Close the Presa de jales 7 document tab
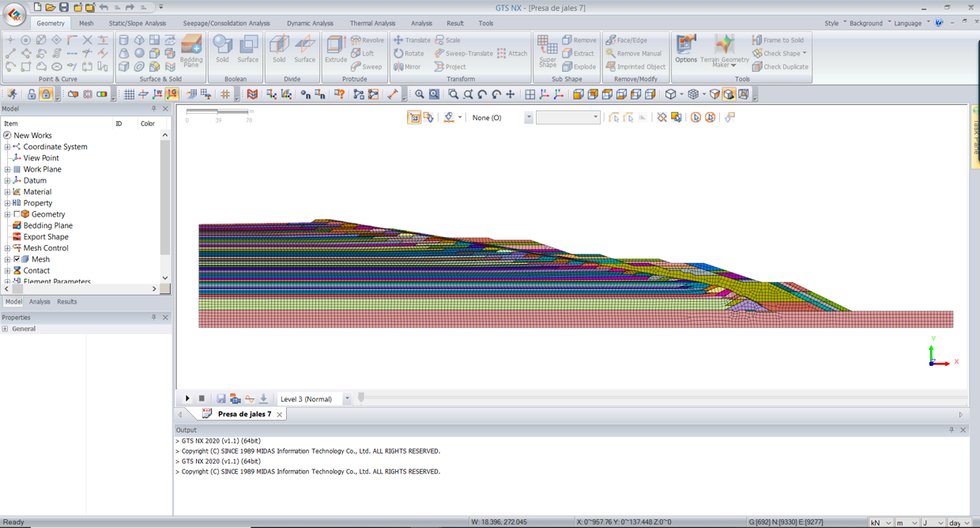Image resolution: width=980 pixels, height=528 pixels. pos(280,414)
